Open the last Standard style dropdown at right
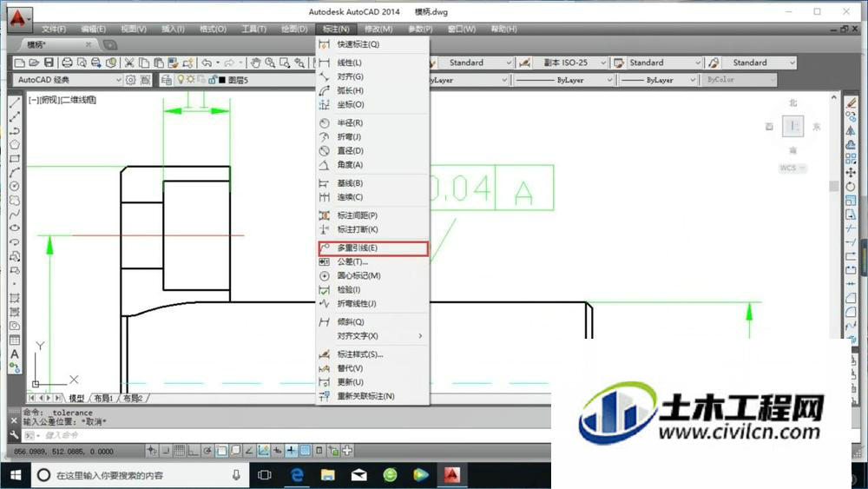Viewport: 868px width, 489px height. coord(760,63)
